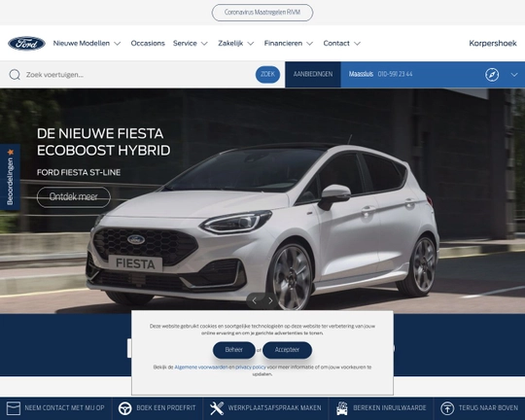
Task: Expand the Contact menu chevron
Action: (x=357, y=44)
